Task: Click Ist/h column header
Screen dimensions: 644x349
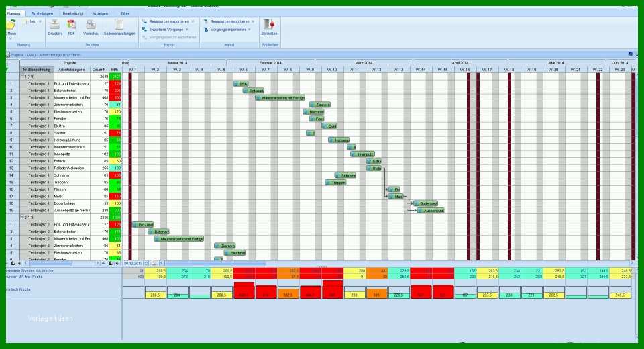Action: tap(115, 70)
